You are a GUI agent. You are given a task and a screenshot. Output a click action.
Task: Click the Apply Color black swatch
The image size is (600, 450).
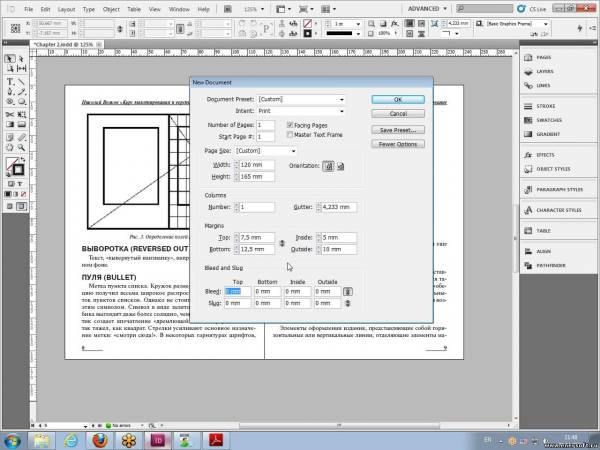[8, 194]
